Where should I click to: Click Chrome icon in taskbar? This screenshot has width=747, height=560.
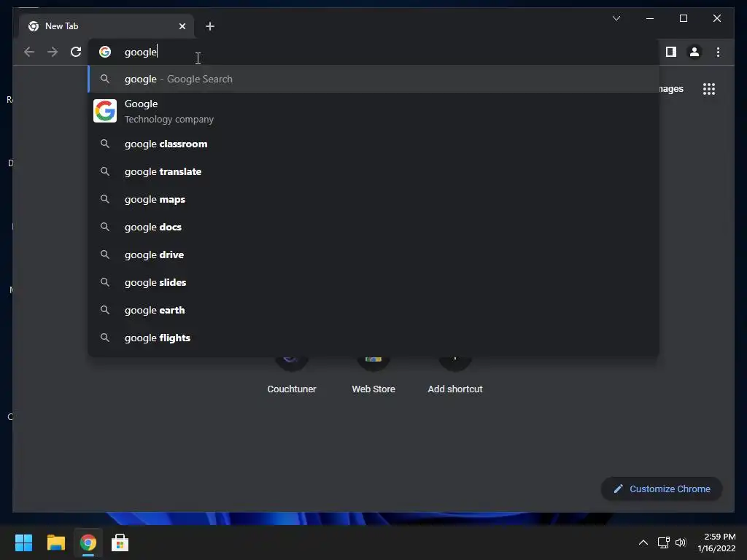[x=88, y=542]
